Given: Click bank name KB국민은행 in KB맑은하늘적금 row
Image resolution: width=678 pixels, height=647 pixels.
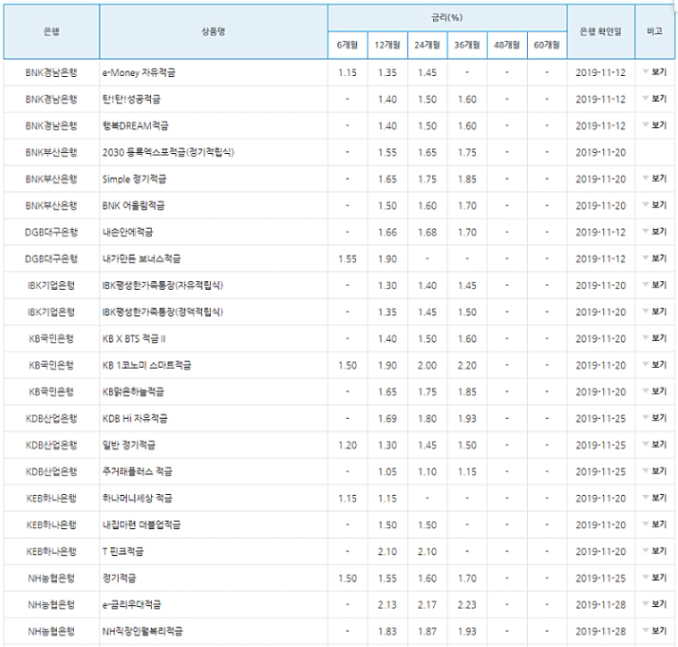Looking at the screenshot, I should tap(51, 392).
